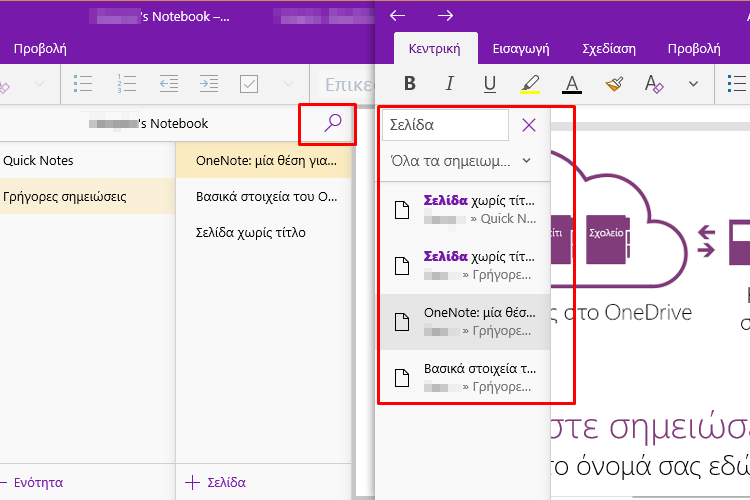Apply the black font color

tap(572, 84)
